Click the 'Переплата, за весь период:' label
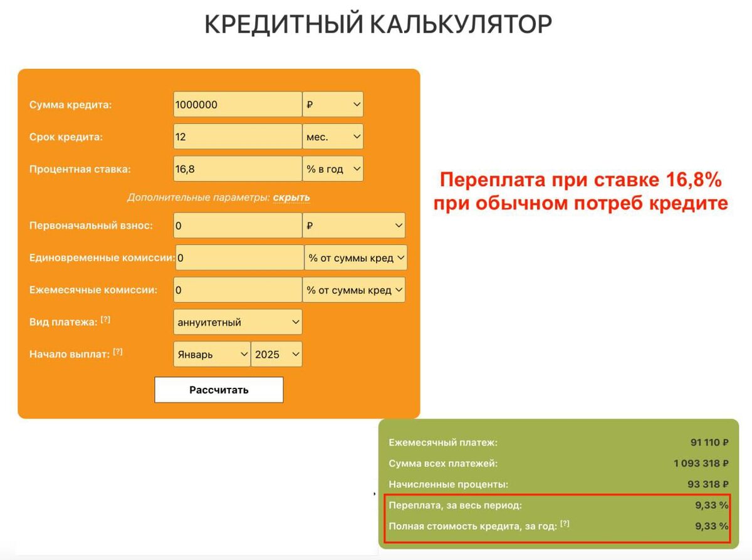 point(455,505)
